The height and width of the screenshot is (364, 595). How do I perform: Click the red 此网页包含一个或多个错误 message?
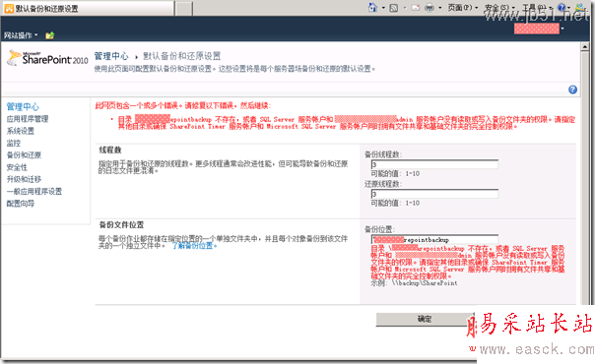point(183,105)
